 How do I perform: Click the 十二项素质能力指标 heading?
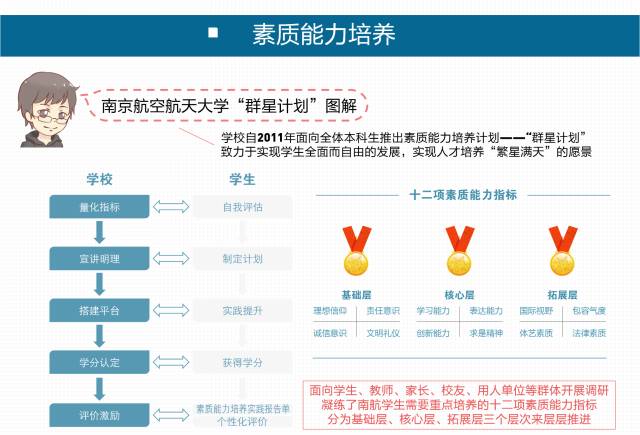click(x=463, y=195)
